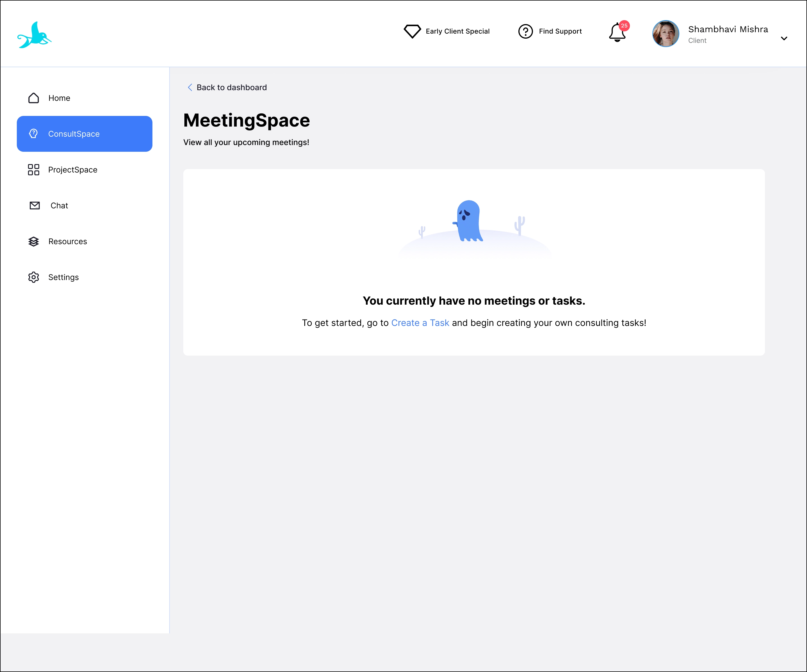Click the ProjectSpace grid icon
The height and width of the screenshot is (672, 807).
(x=34, y=170)
